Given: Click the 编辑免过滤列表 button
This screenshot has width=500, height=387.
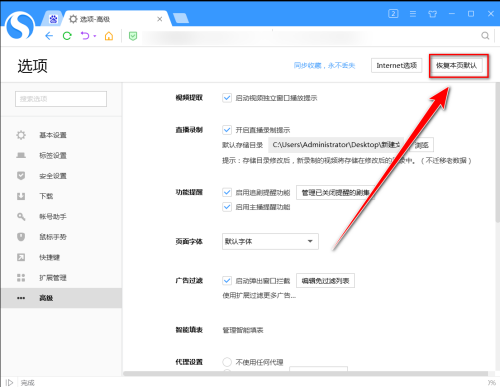Looking at the screenshot, I should coord(325,281).
